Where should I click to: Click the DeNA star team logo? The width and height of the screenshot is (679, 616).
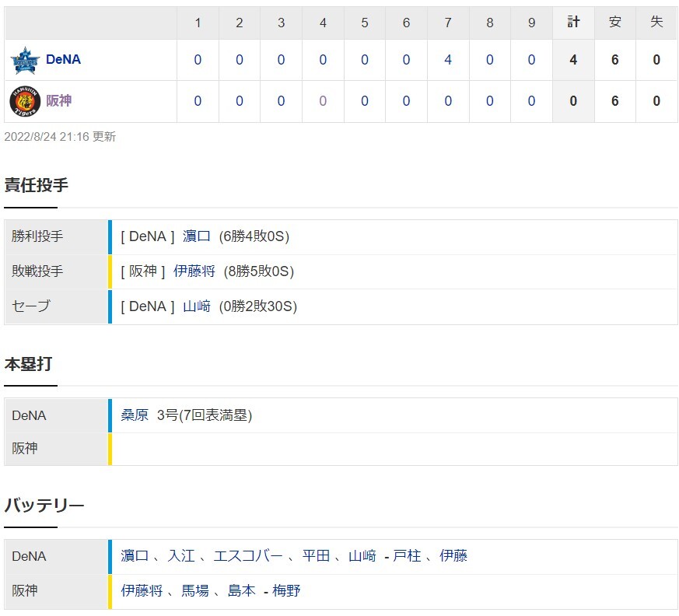pyautogui.click(x=25, y=60)
